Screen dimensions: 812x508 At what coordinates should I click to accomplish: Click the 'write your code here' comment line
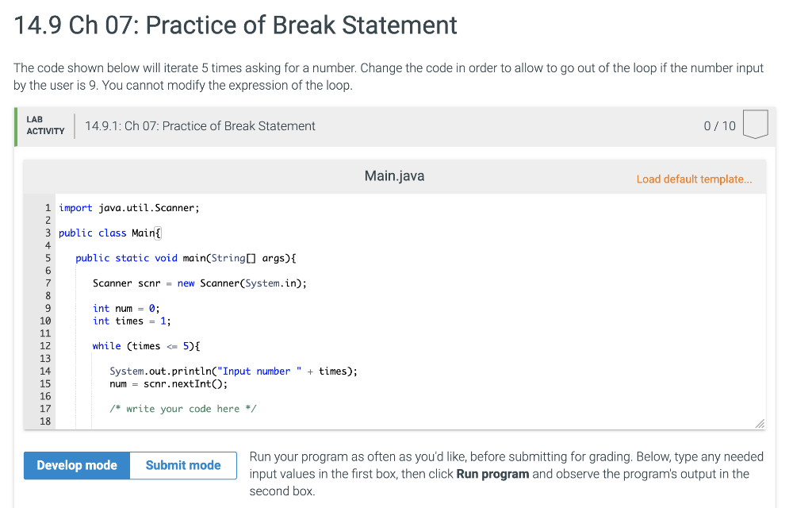[183, 409]
